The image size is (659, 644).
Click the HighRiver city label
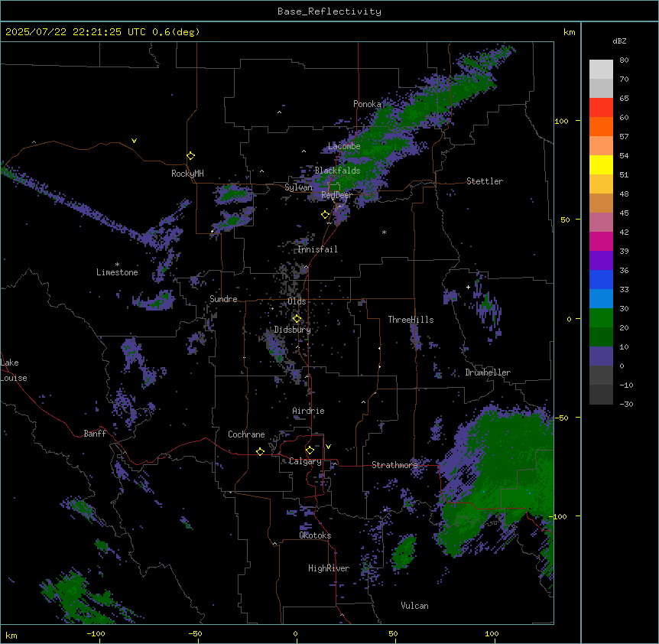(329, 568)
